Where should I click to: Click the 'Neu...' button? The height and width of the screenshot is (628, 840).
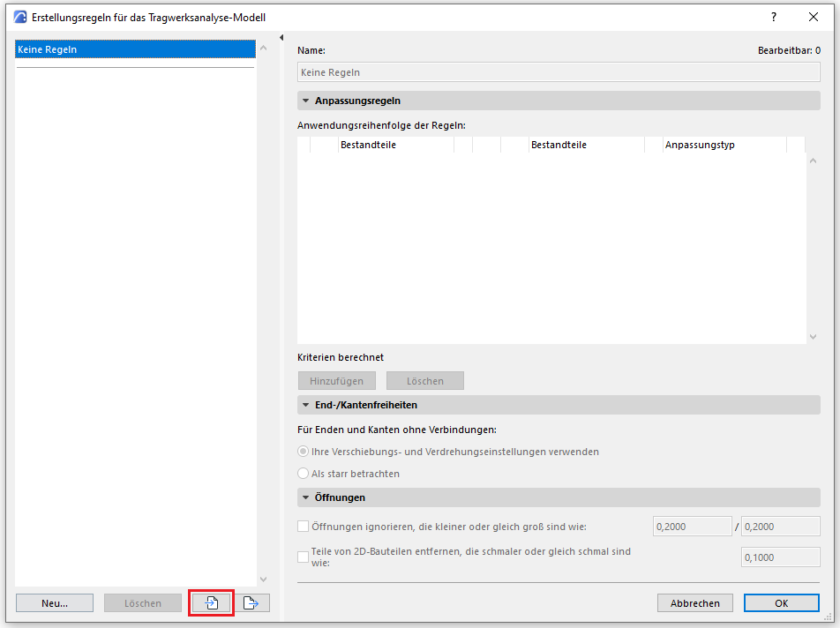55,603
